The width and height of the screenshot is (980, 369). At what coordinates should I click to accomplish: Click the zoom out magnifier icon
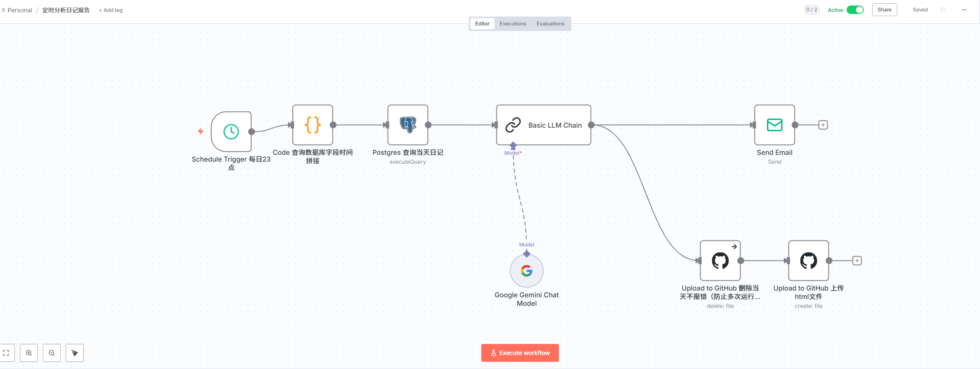[x=52, y=353]
